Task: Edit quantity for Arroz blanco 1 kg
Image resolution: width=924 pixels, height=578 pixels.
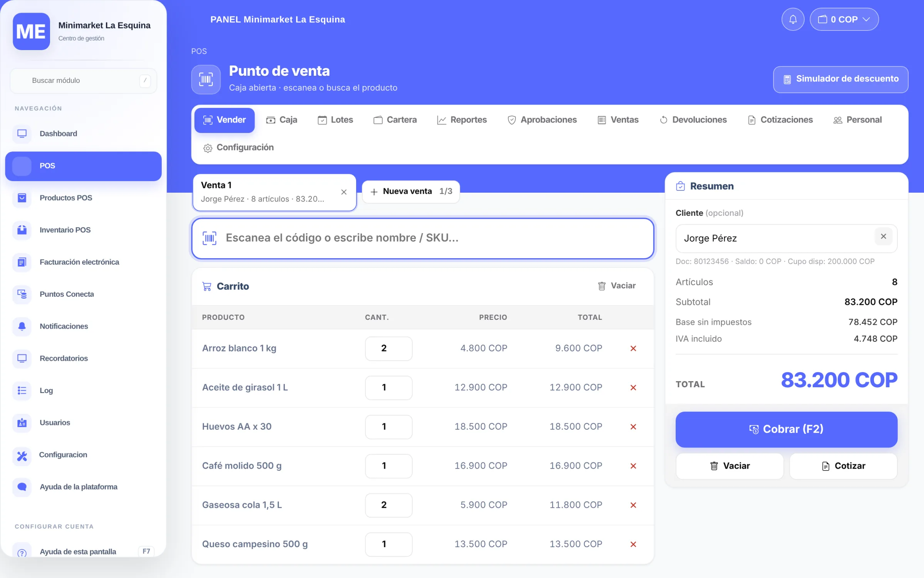Action: 388,348
